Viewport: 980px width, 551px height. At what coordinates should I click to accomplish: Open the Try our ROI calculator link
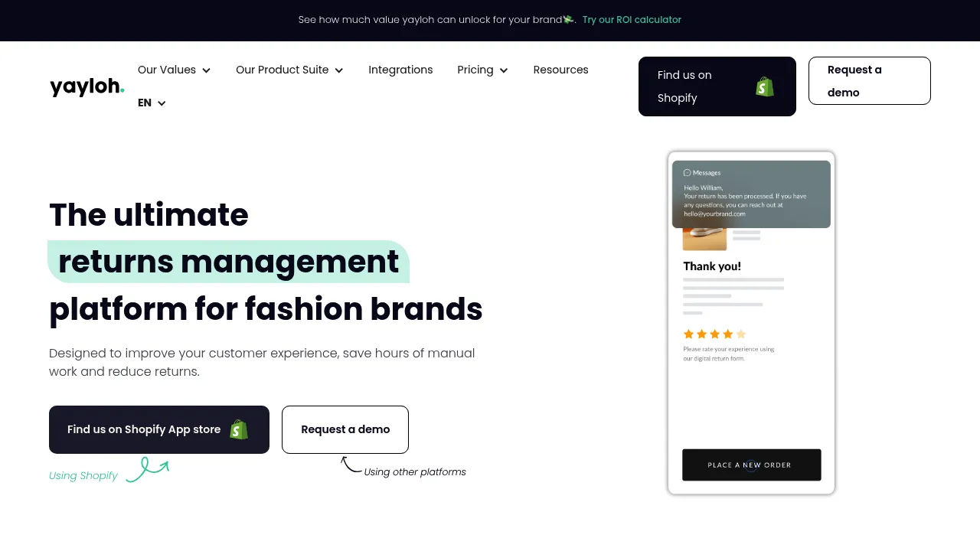click(x=632, y=20)
